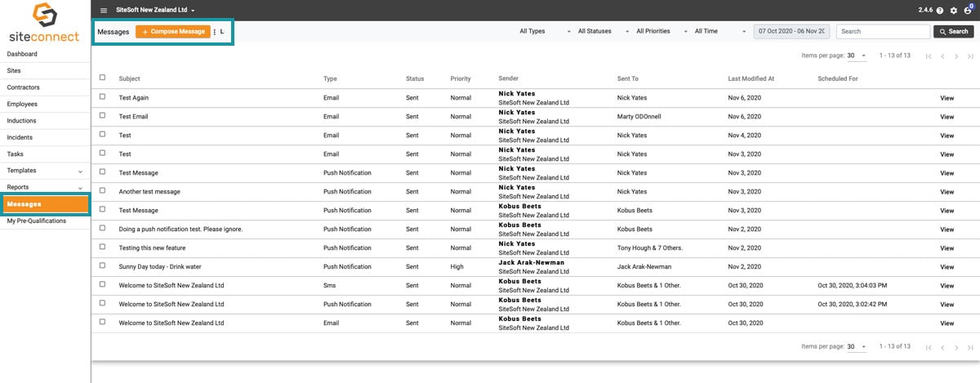
Task: Select checkbox for Sunny Day today message
Action: [x=102, y=265]
